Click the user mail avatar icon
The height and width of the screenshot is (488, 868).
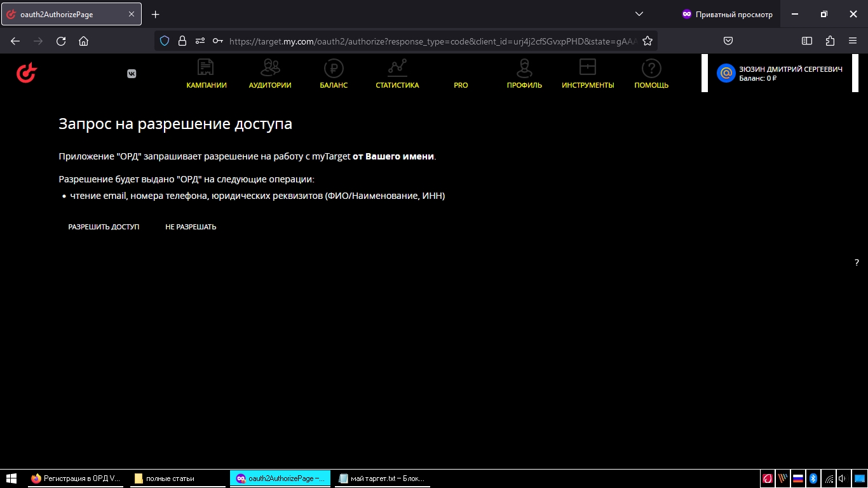tap(726, 73)
